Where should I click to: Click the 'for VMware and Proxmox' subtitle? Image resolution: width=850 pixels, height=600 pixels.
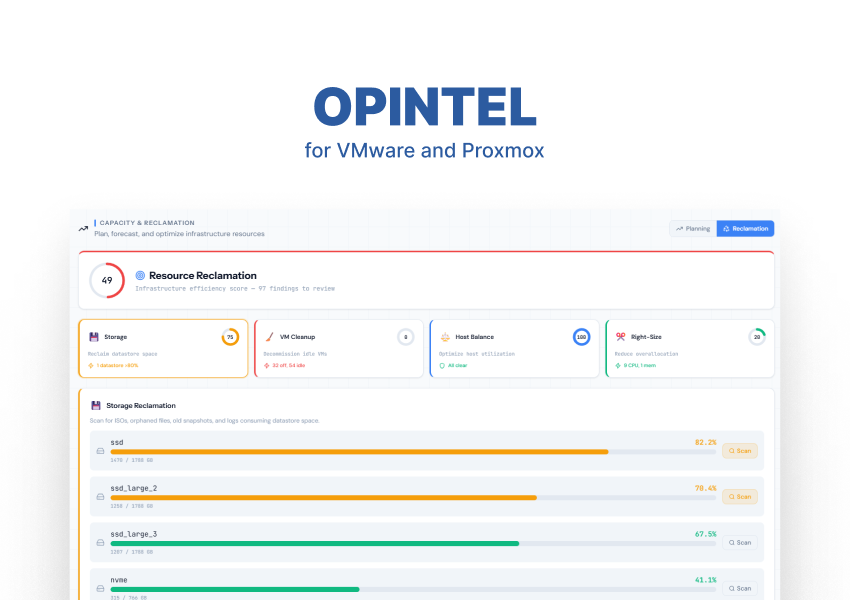424,151
